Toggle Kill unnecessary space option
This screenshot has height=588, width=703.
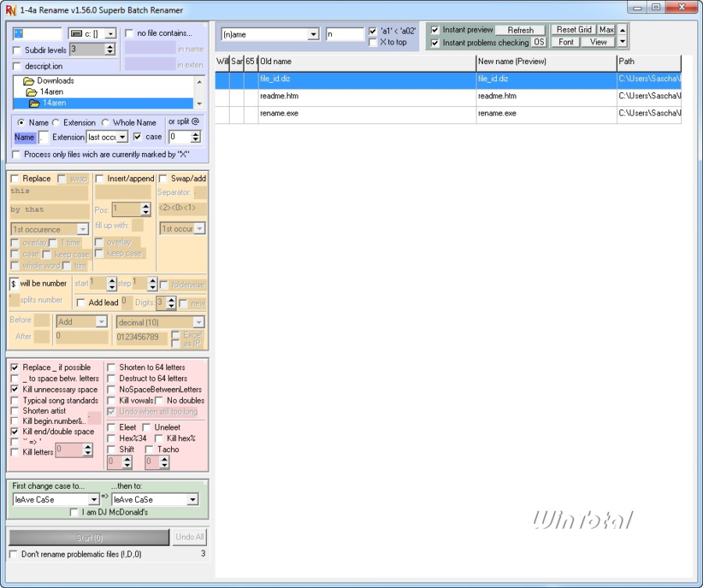tap(15, 390)
